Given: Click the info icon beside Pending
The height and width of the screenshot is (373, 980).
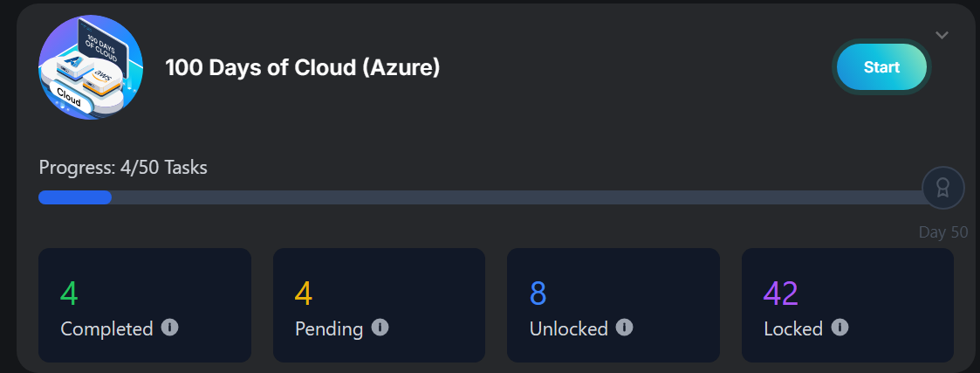Looking at the screenshot, I should (380, 328).
